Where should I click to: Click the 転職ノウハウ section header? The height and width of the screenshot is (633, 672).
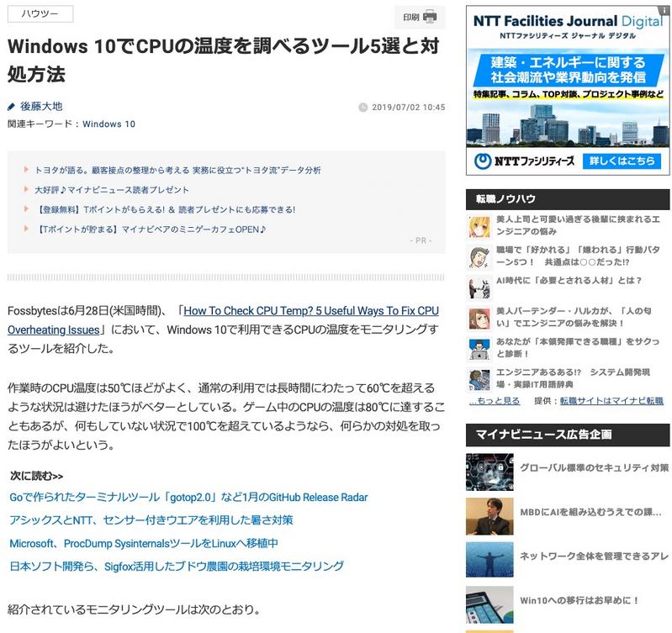coord(568,199)
